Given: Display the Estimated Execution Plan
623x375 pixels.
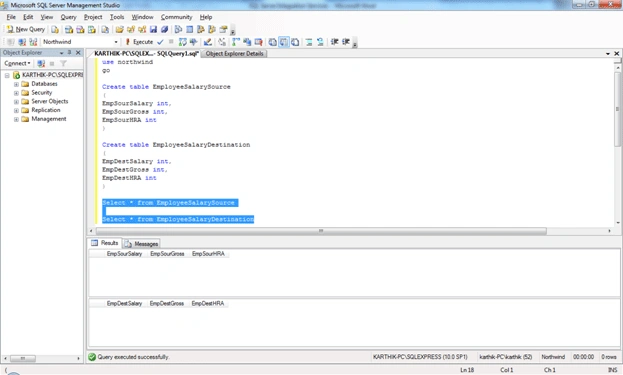Looking at the screenshot, I should [183, 42].
